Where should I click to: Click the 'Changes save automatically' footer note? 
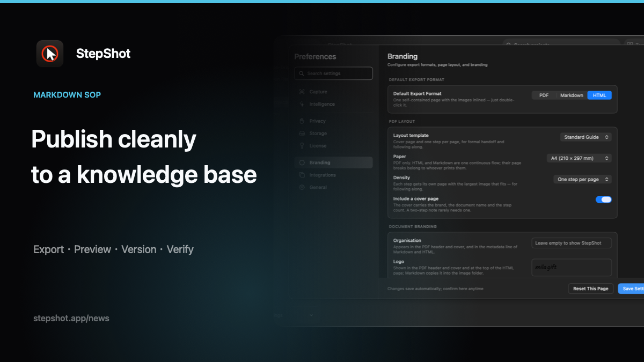[x=435, y=289]
